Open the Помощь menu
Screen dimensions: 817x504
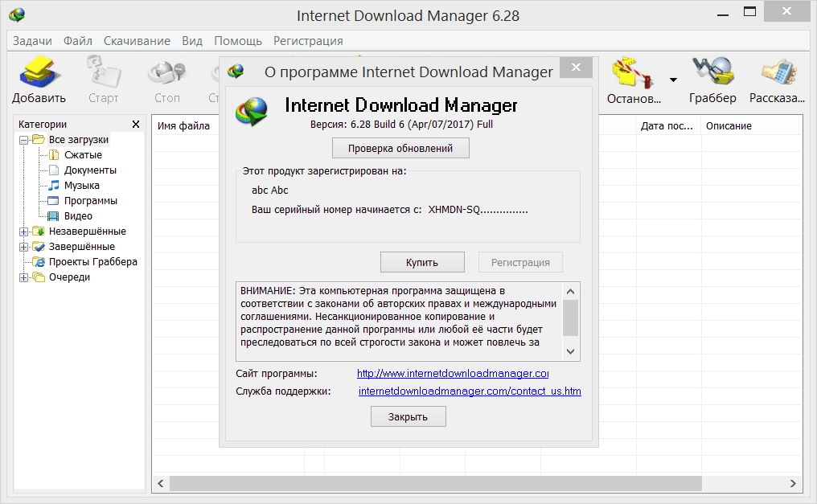point(237,41)
